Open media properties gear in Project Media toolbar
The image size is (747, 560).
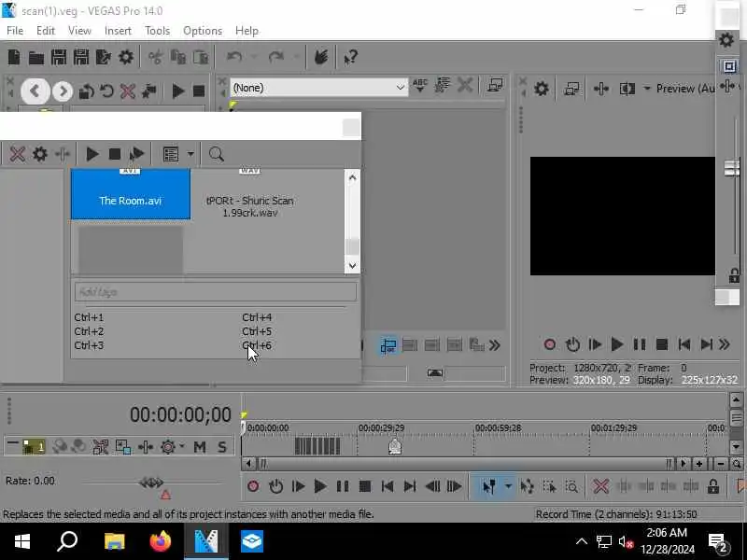point(39,154)
